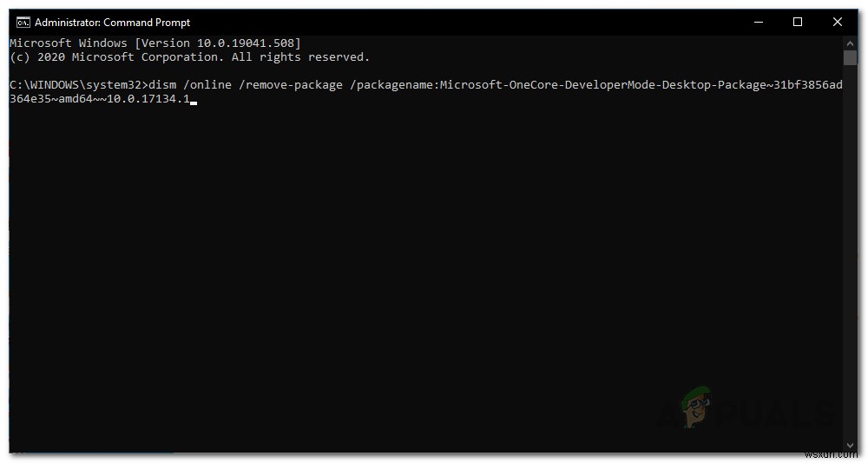The width and height of the screenshot is (868, 463).
Task: Click the blinking cursor after the command
Action: (x=194, y=101)
